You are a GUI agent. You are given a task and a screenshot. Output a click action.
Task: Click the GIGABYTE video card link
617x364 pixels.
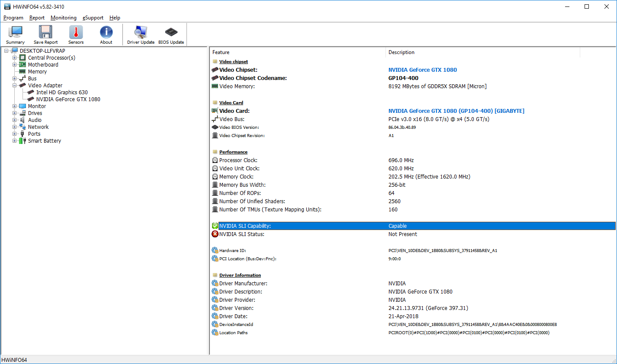click(456, 111)
